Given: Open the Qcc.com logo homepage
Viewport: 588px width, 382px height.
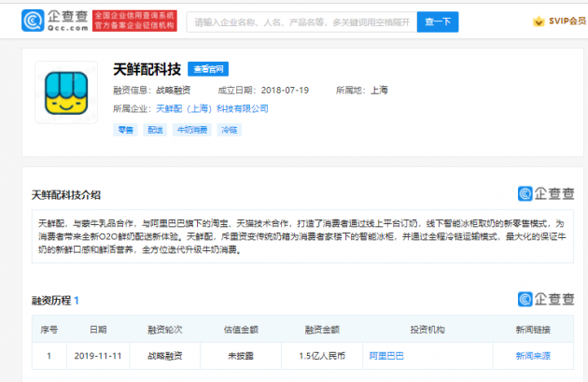Looking at the screenshot, I should pyautogui.click(x=55, y=21).
